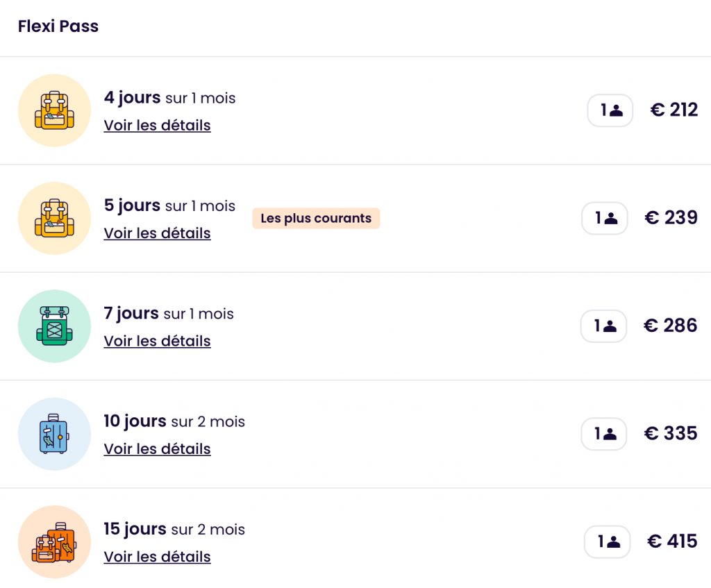Open traveler count for the 7 jours pass
711x588 pixels.
click(604, 326)
